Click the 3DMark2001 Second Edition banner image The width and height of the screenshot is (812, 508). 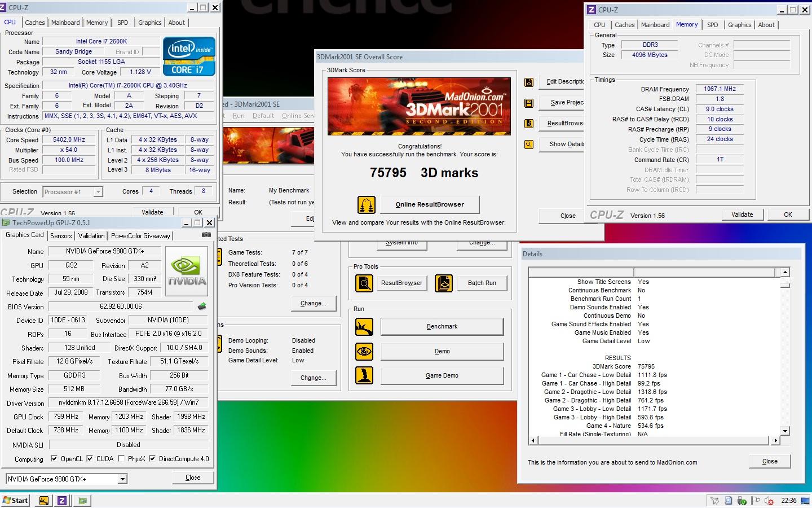point(419,107)
